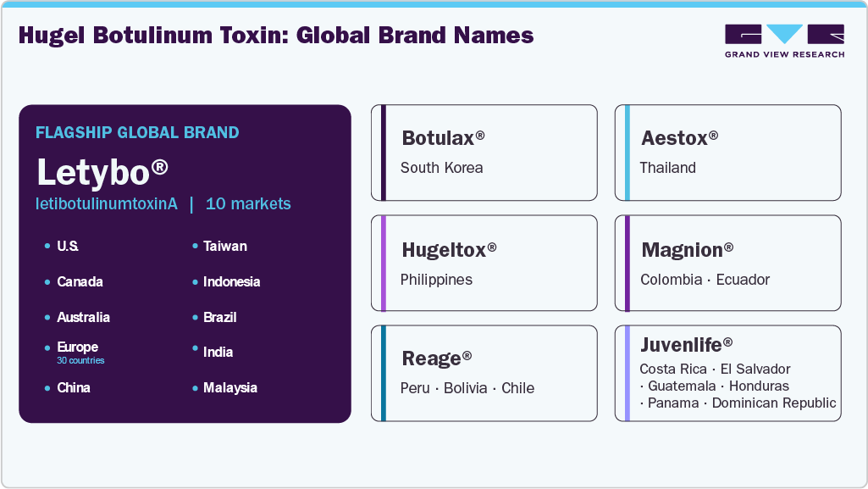Click the Hugeltox® brand card title

coord(449,250)
